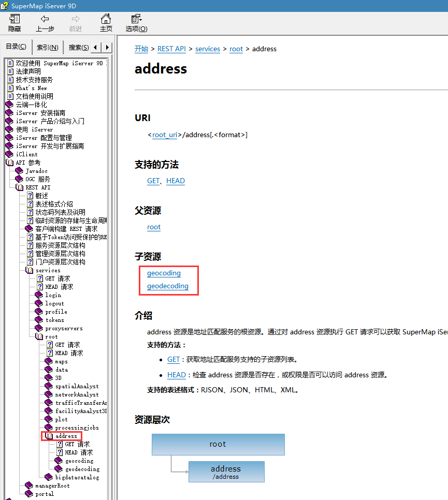Select iServer 安装指南 in the tree
Screen dimensions: 448x500
(x=41, y=113)
